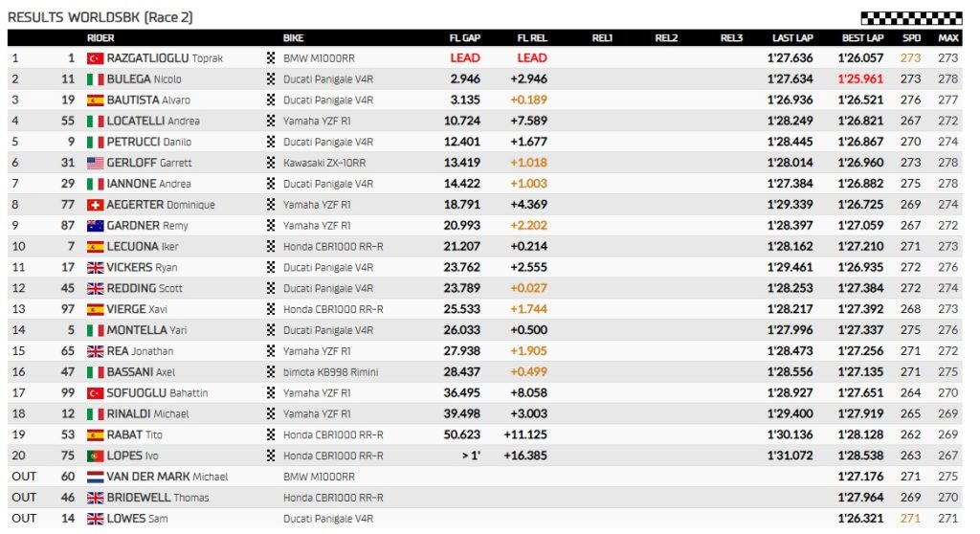Screen dimensions: 980x534
Task: Click the Australian flag beside Gardner
Action: click(x=95, y=226)
